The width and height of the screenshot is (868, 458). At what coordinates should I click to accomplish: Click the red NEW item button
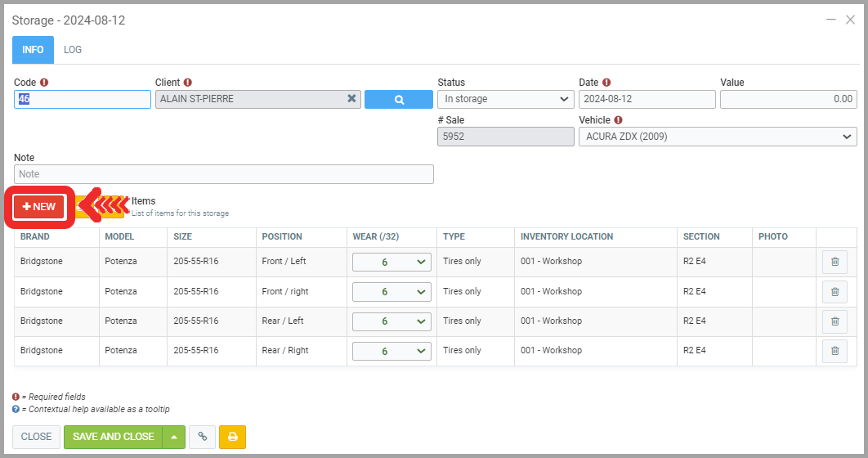(39, 207)
